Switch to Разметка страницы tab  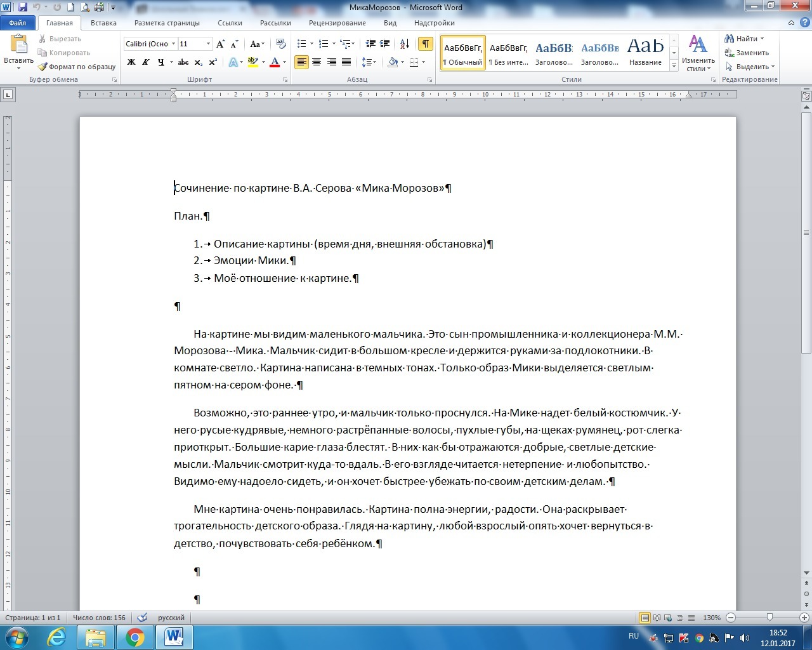(167, 23)
